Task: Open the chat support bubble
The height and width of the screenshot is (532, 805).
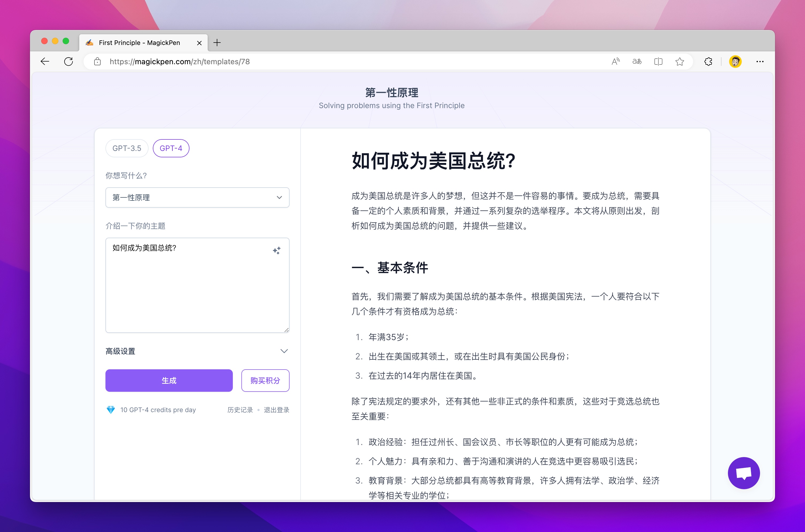Action: click(744, 473)
